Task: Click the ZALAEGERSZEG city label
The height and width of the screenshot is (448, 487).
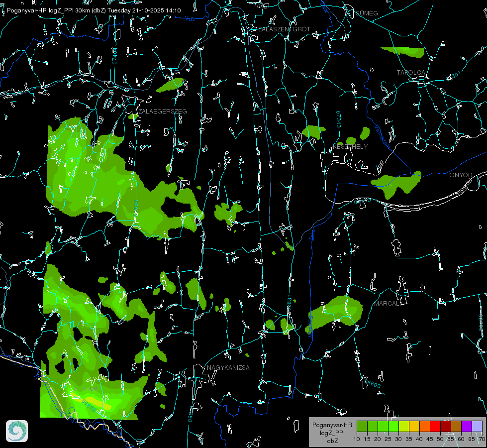Action: (163, 111)
